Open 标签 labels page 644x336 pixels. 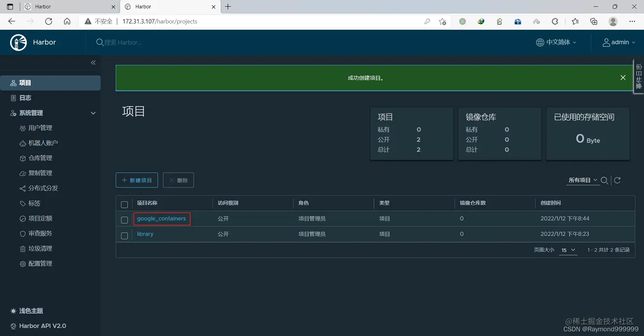(34, 203)
